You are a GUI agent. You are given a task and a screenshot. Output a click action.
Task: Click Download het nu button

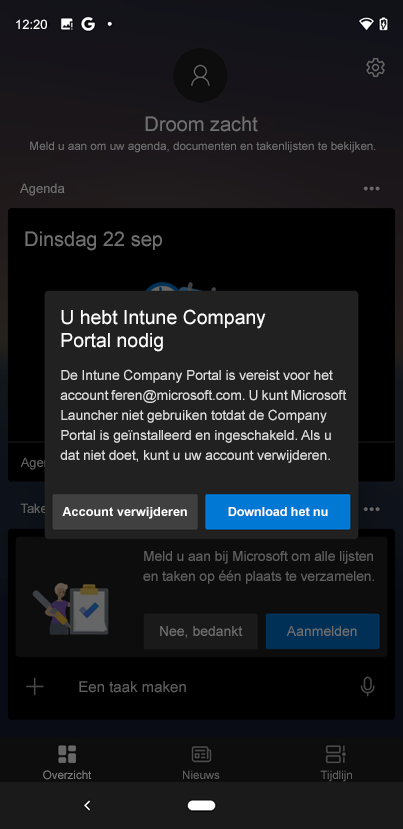pos(278,512)
